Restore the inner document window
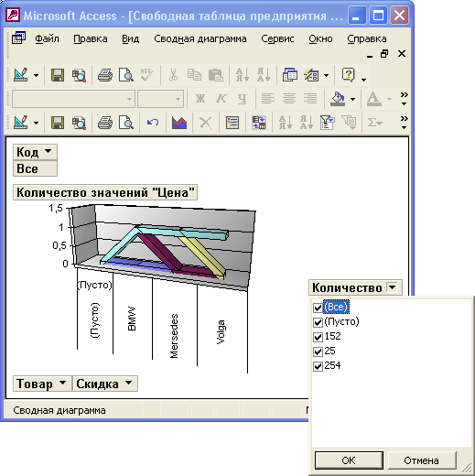This screenshot has height=476, width=475. (x=384, y=54)
